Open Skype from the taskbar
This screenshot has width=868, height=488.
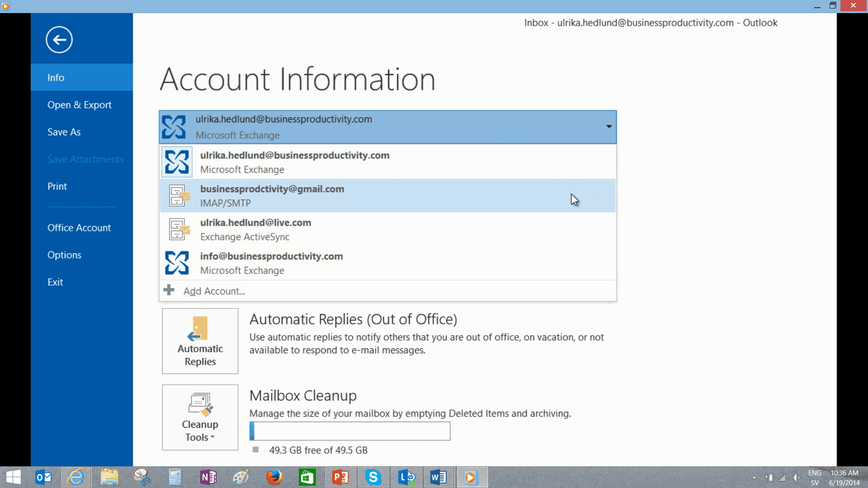(x=373, y=477)
